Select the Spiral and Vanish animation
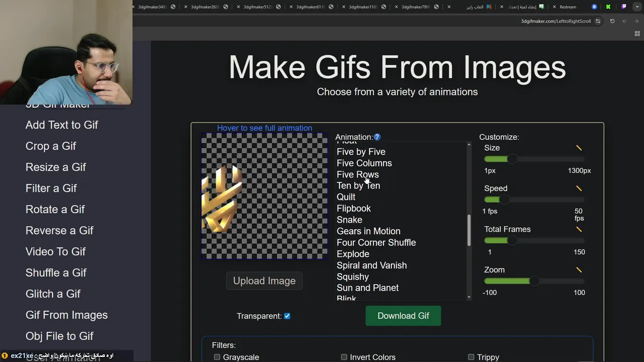 [372, 265]
